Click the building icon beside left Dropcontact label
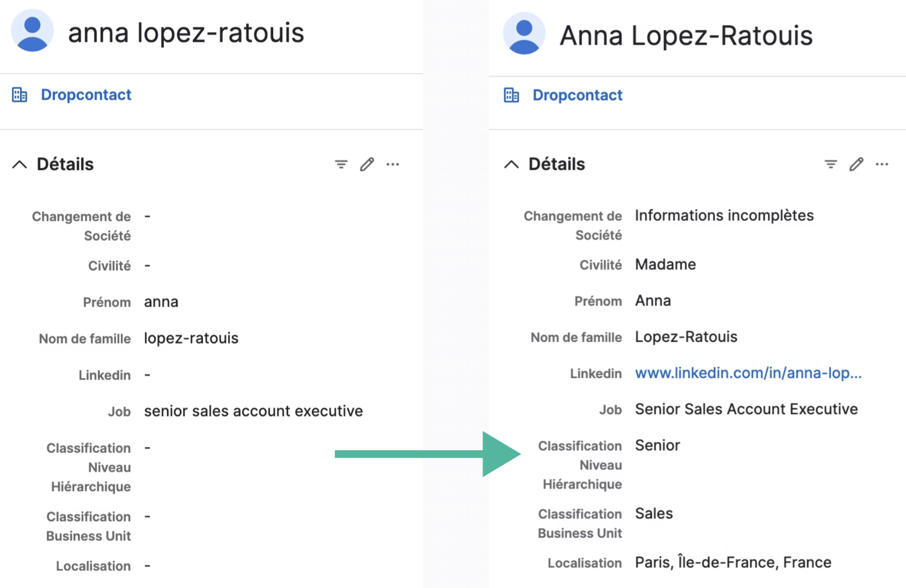 point(20,94)
